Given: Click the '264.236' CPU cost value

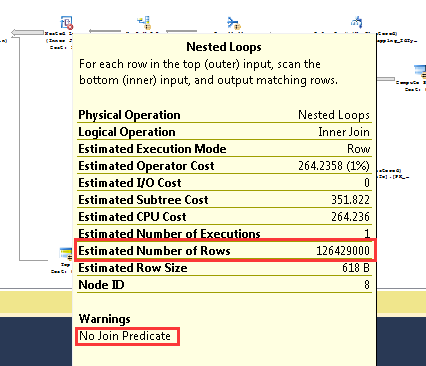Looking at the screenshot, I should tap(350, 217).
